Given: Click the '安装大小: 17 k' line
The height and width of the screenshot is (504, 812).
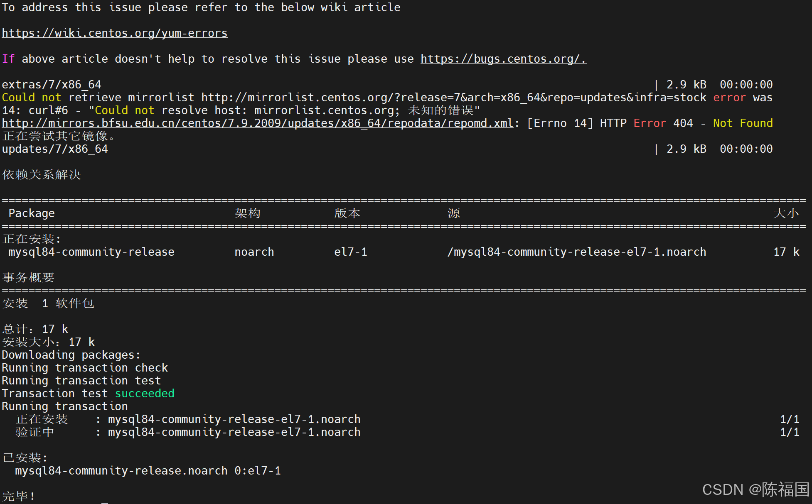Looking at the screenshot, I should 48,342.
